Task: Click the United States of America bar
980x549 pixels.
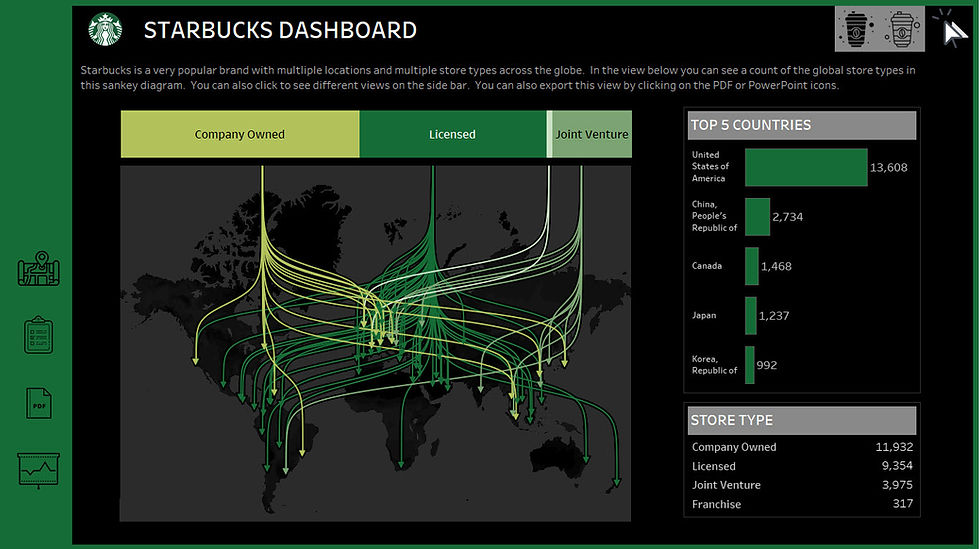Action: pyautogui.click(x=806, y=167)
